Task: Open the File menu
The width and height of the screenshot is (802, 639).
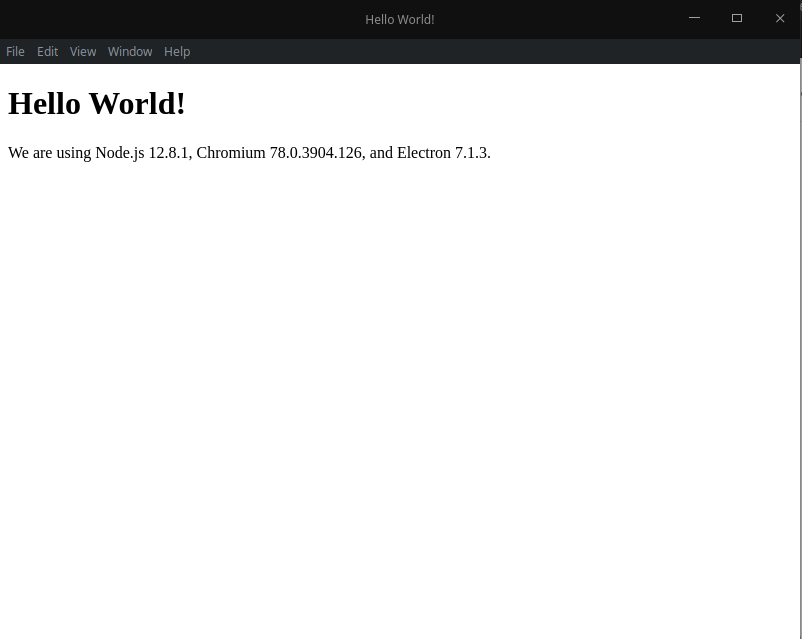Action: [x=15, y=52]
